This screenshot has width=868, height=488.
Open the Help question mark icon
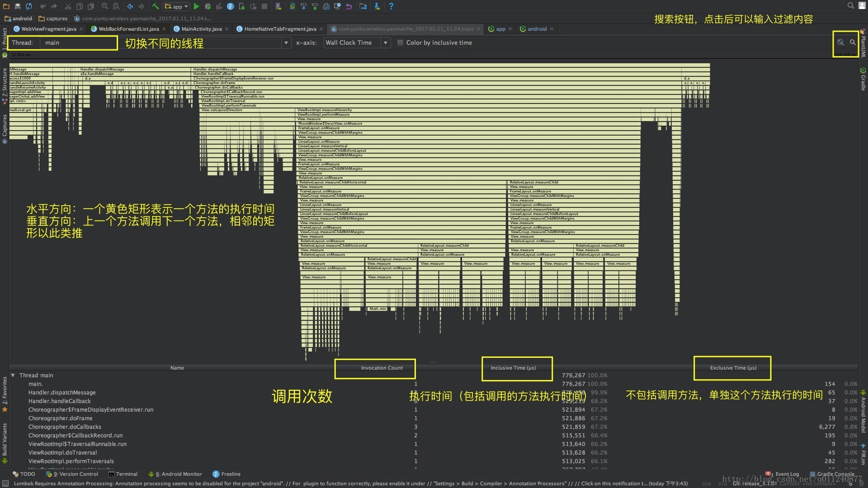391,6
